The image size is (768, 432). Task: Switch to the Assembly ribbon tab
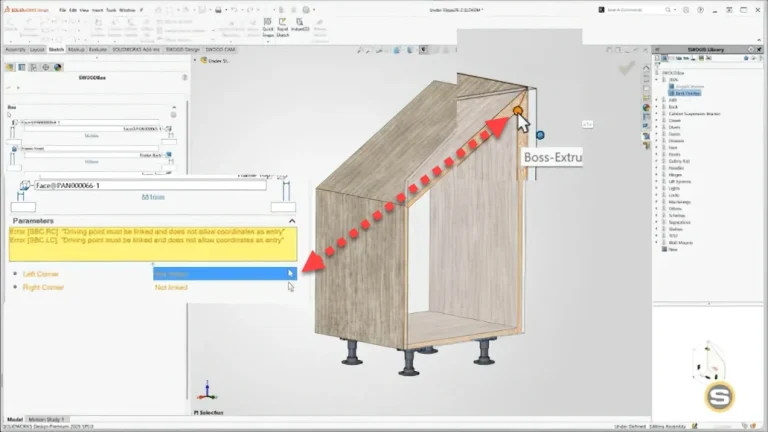pyautogui.click(x=15, y=49)
